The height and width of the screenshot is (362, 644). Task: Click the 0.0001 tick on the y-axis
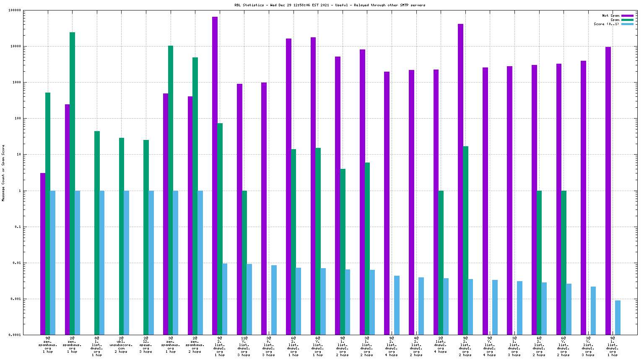pos(16,335)
